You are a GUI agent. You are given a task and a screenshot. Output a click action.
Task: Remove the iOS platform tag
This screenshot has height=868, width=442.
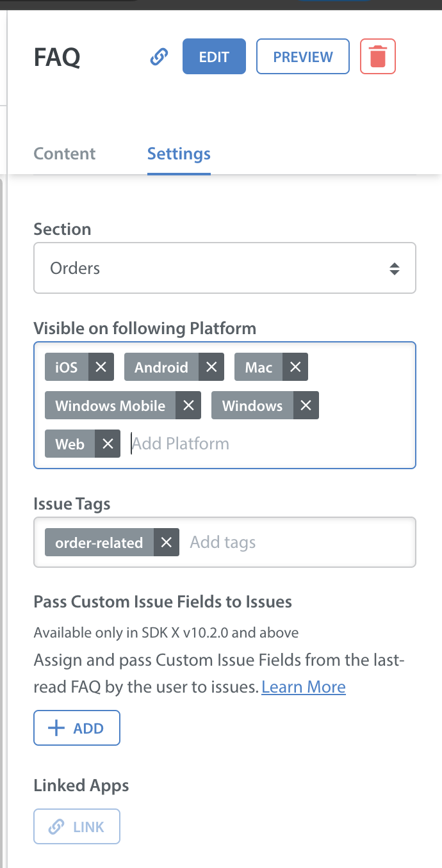pyautogui.click(x=101, y=367)
